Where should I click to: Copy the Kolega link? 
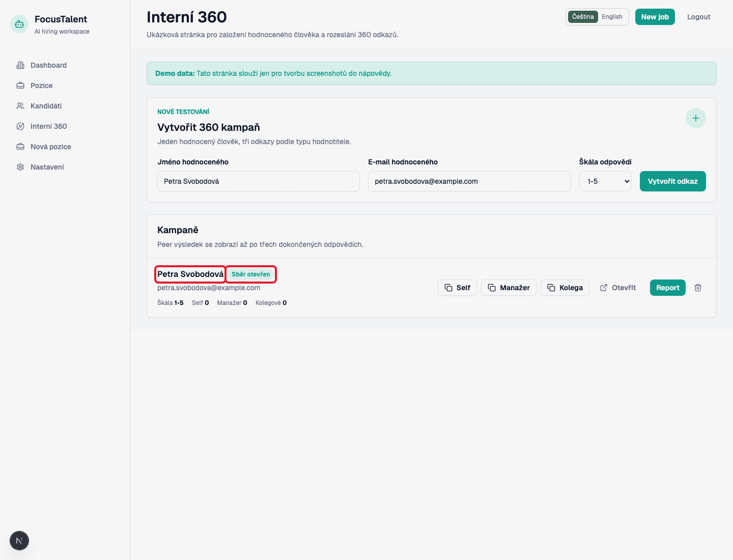coord(565,288)
